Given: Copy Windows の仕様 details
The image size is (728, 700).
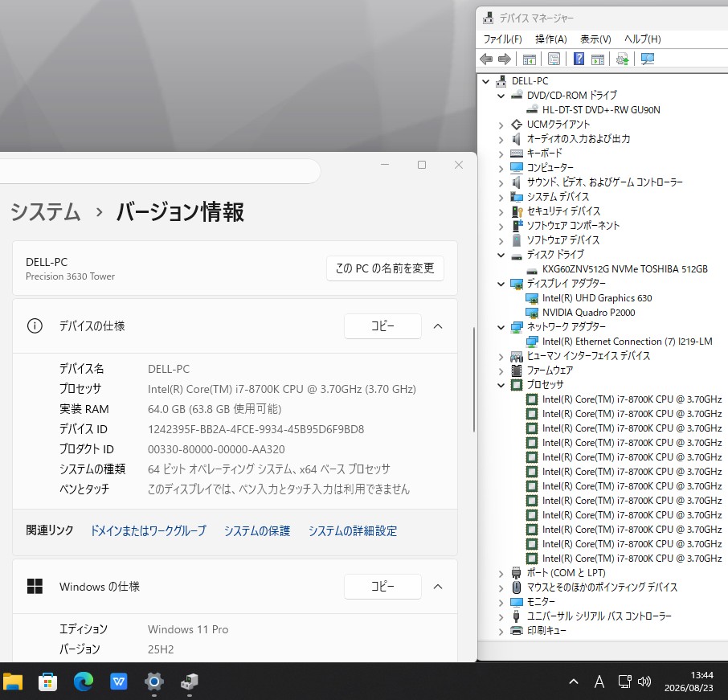Looking at the screenshot, I should 382,587.
